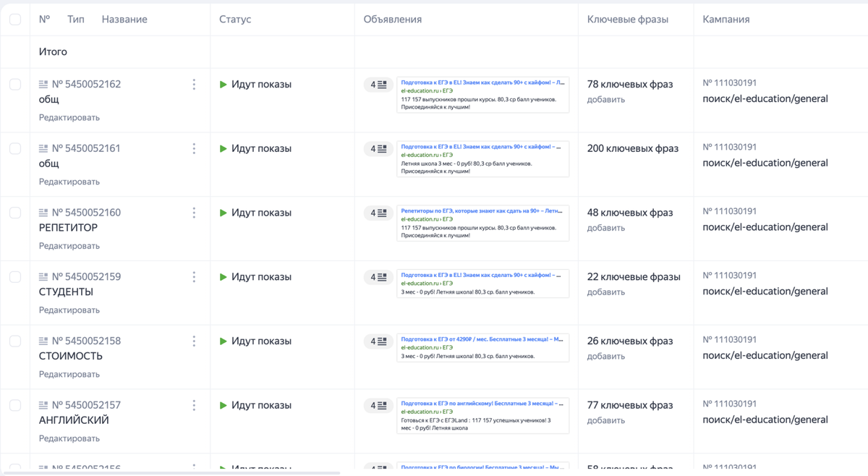Open three-dot menu for СТУДЕНТЫ group
The height and width of the screenshot is (476, 868).
194,277
